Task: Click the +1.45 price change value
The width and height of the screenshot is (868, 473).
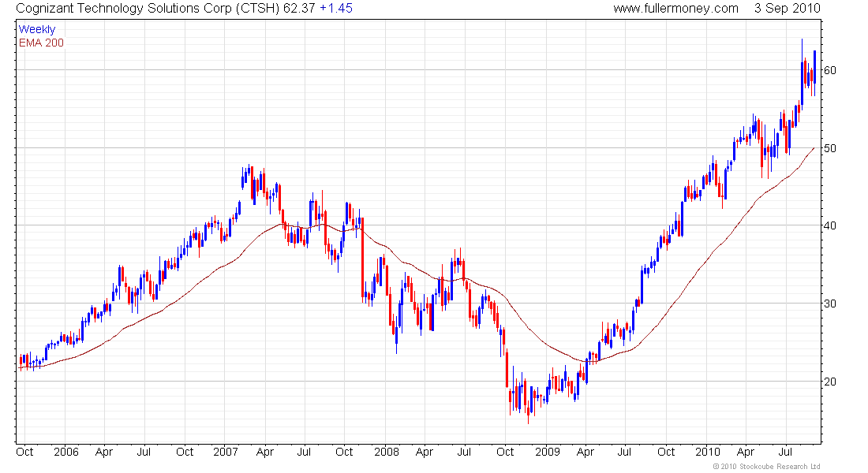Action: click(x=336, y=9)
